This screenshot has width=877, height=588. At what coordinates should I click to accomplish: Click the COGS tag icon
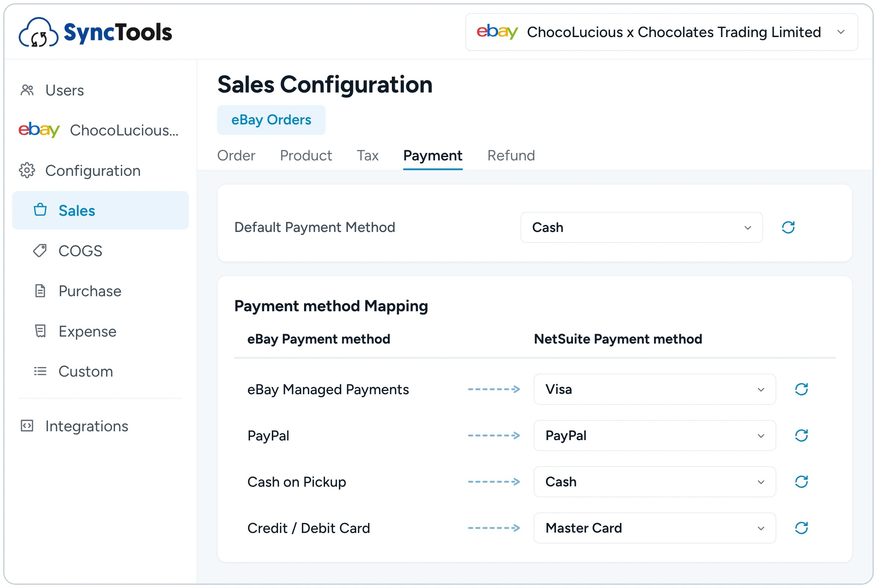[x=40, y=251]
